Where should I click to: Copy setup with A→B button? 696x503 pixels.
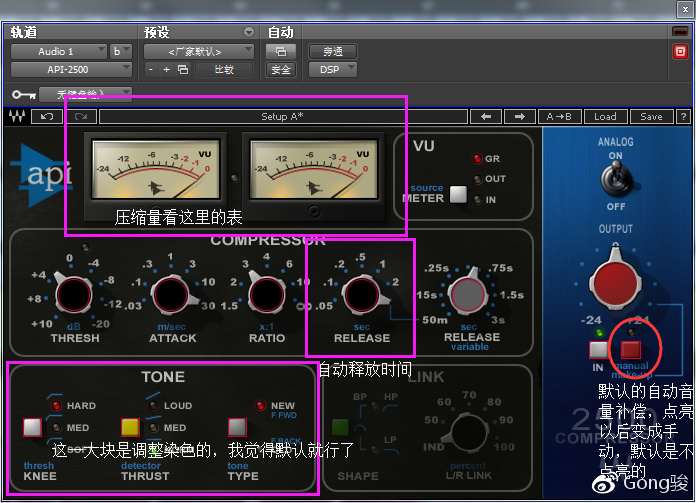tap(559, 117)
